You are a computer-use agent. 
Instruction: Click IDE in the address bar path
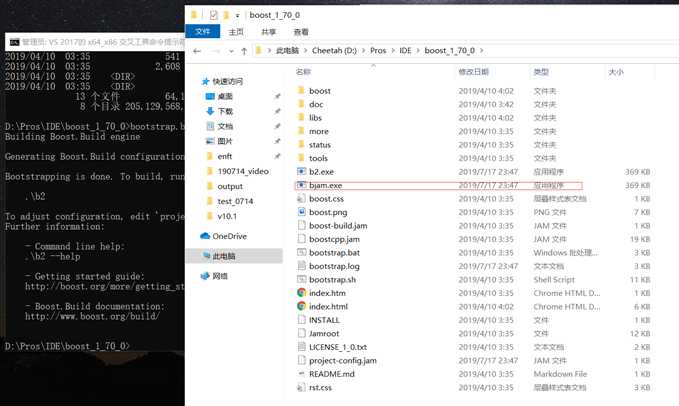405,51
